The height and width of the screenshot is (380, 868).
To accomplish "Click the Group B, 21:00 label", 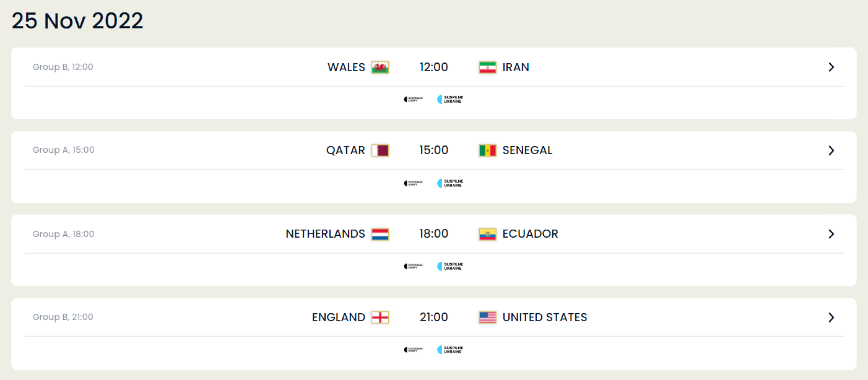I will 63,317.
